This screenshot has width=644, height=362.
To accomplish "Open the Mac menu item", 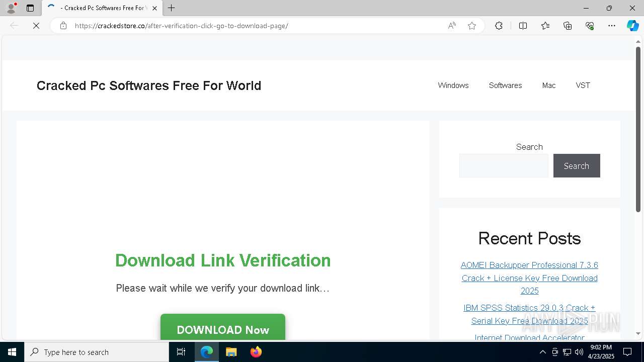I will point(549,85).
